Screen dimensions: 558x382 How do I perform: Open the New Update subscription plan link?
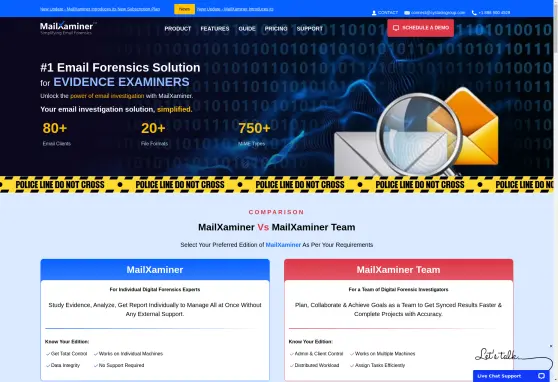pyautogui.click(x=100, y=9)
